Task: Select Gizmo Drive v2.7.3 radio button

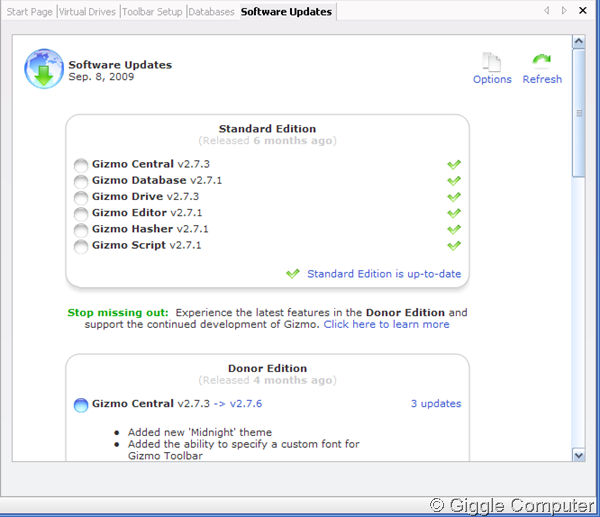Action: point(81,198)
